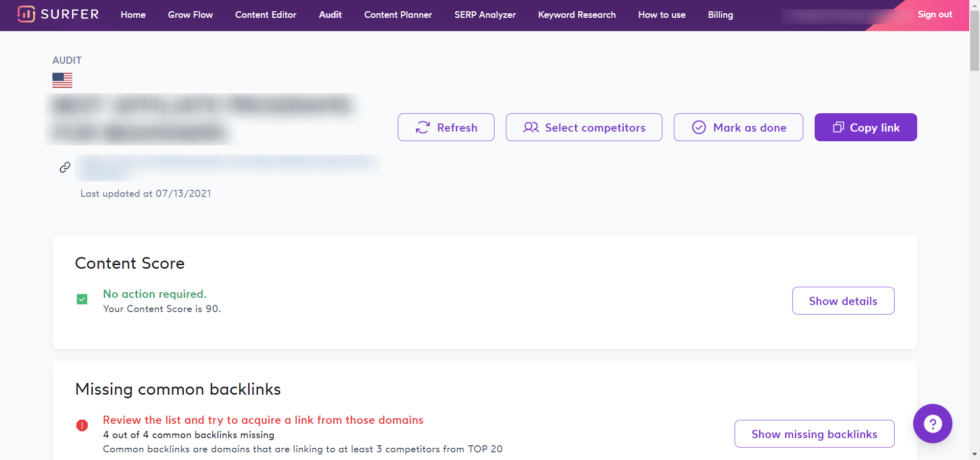Click the red 'Review the list' message
This screenshot has height=460, width=980.
click(x=263, y=420)
